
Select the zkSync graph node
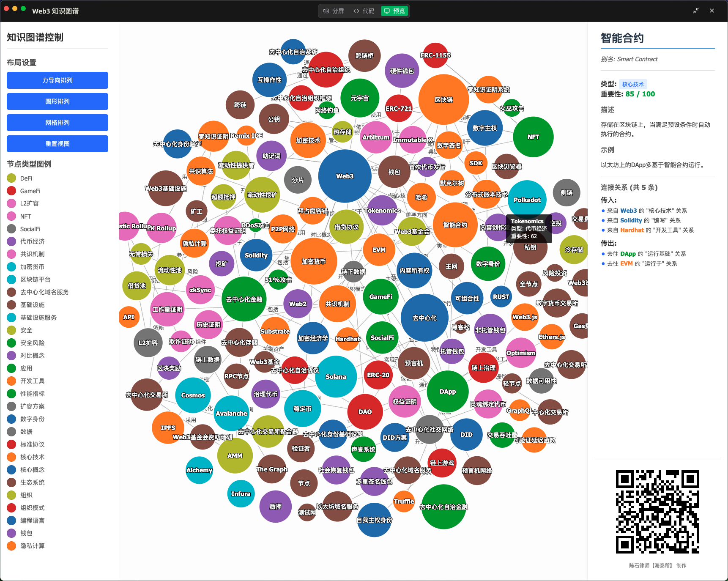(x=200, y=290)
